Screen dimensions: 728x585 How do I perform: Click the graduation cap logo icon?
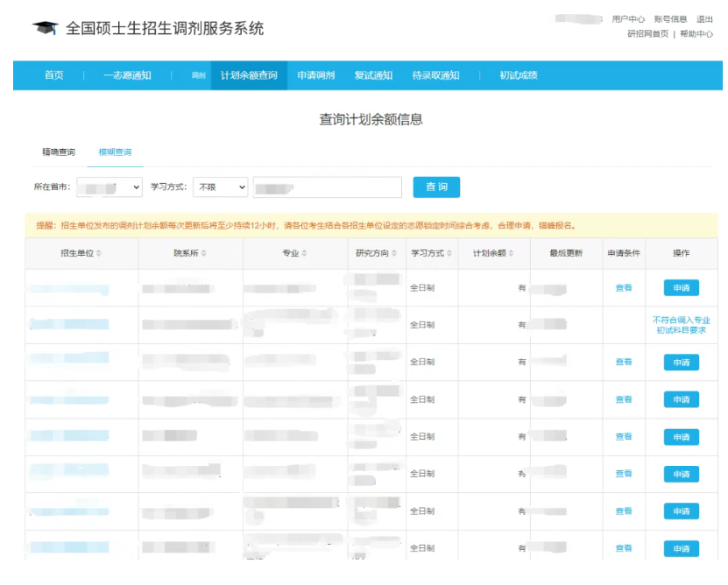[x=45, y=28]
